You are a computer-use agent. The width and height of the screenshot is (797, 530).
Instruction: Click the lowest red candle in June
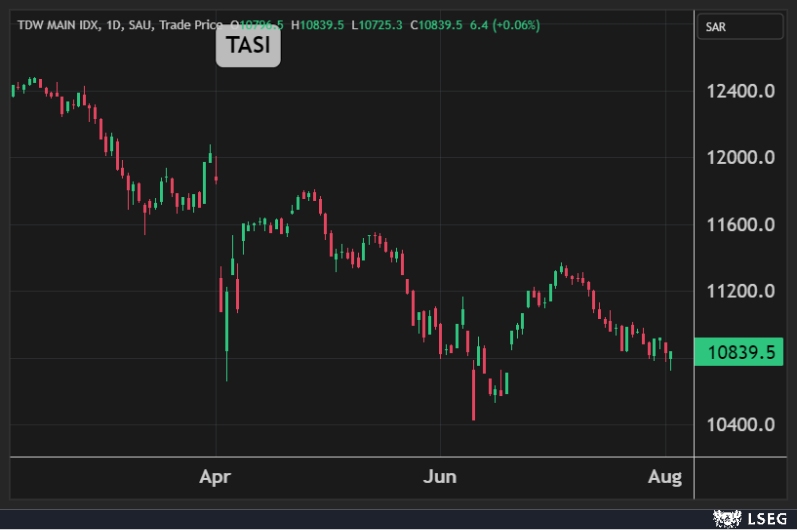pos(473,394)
